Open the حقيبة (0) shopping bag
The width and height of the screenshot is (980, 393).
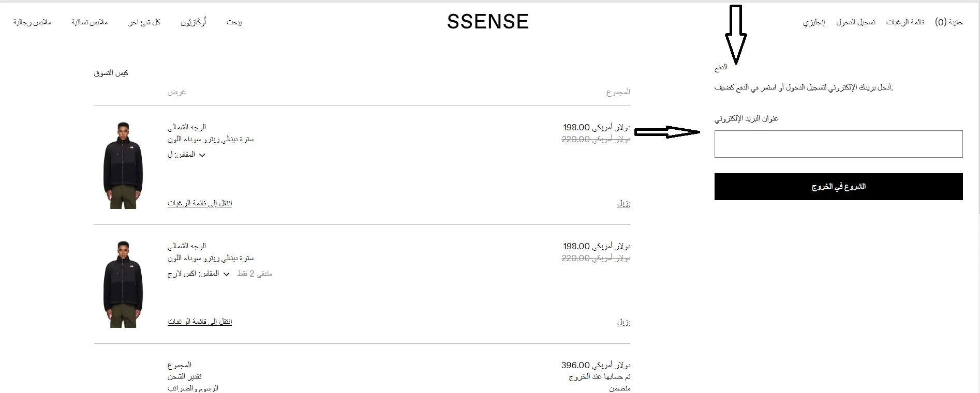point(949,22)
